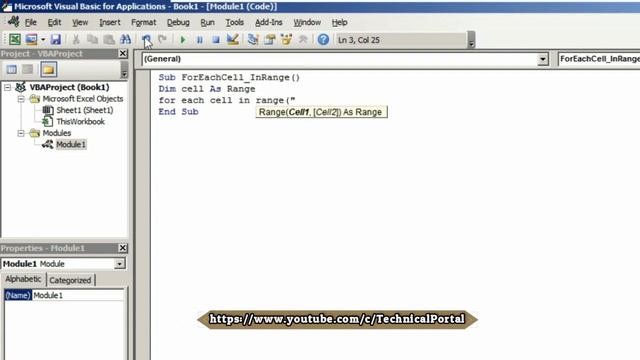The width and height of the screenshot is (640, 360).
Task: Click the 'for each cell in range' line
Action: click(x=227, y=100)
